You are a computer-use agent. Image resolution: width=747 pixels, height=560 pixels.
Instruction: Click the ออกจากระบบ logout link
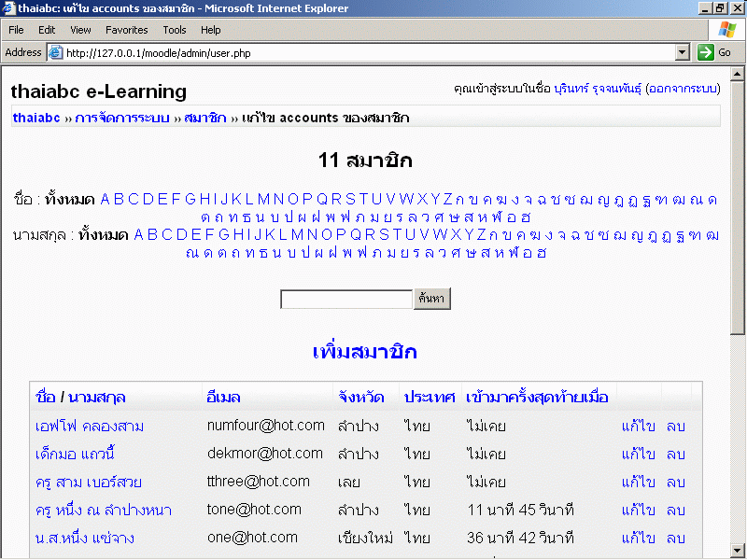(x=682, y=90)
